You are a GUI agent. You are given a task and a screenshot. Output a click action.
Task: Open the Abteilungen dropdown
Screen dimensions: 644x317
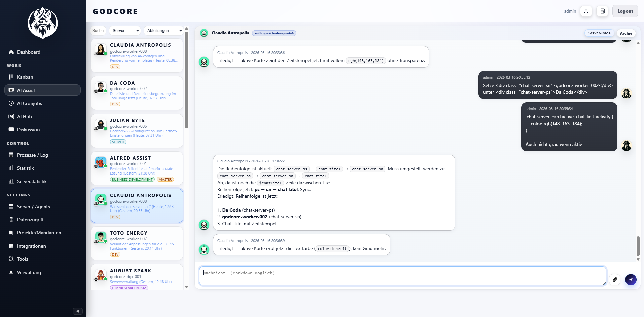(x=164, y=31)
